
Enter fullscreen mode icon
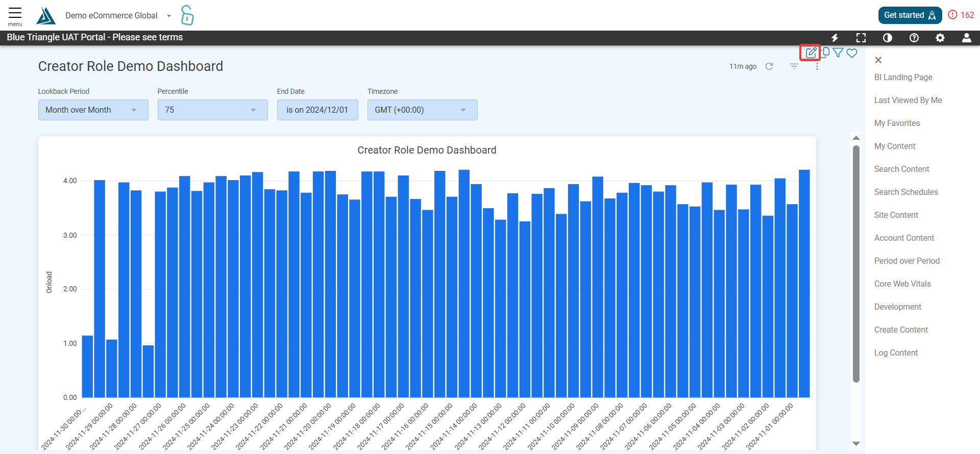[x=861, y=38]
